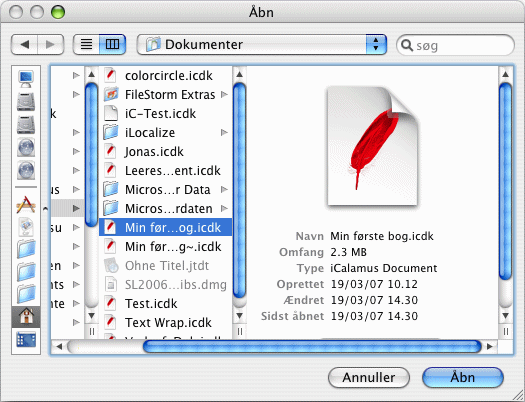Click the Micros…r Data folder icon
The image size is (525, 402).
point(111,189)
